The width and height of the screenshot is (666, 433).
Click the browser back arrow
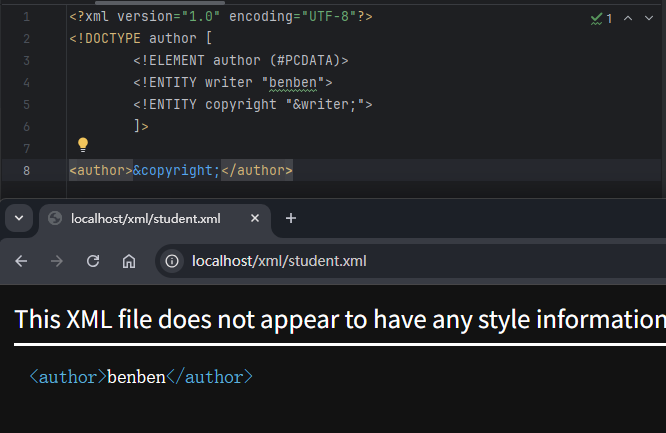pos(21,261)
